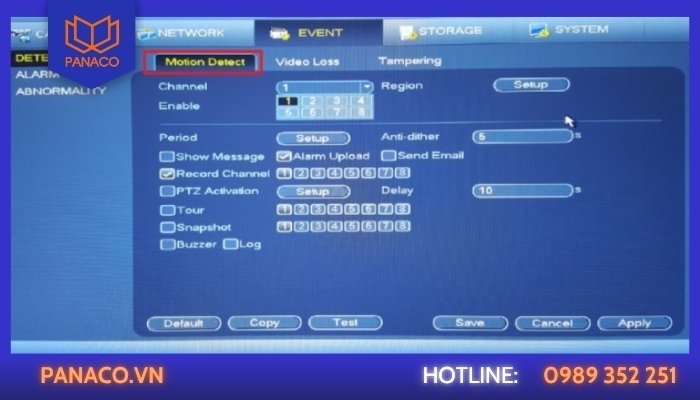Image resolution: width=700 pixels, height=400 pixels.
Task: Enable the Send Email checkbox
Action: tap(388, 156)
